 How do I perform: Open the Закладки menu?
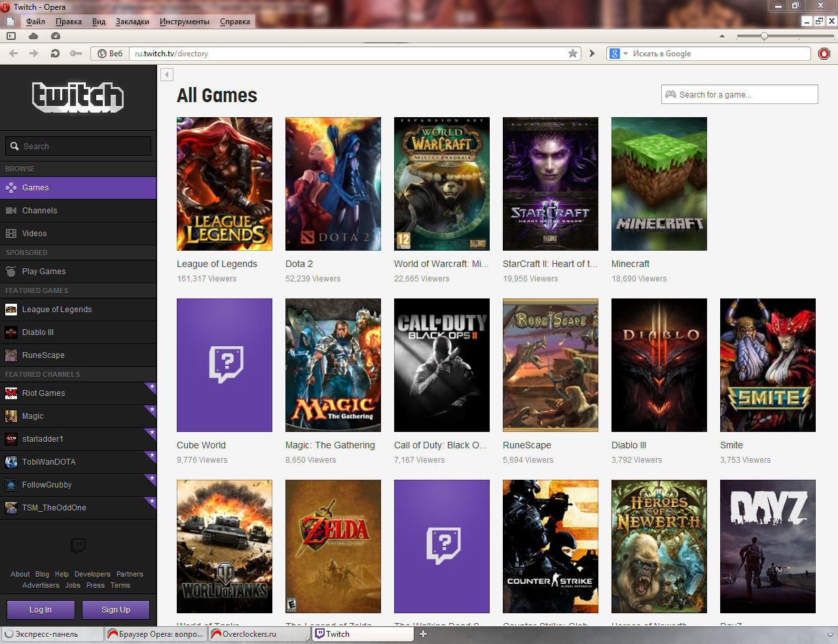(132, 22)
